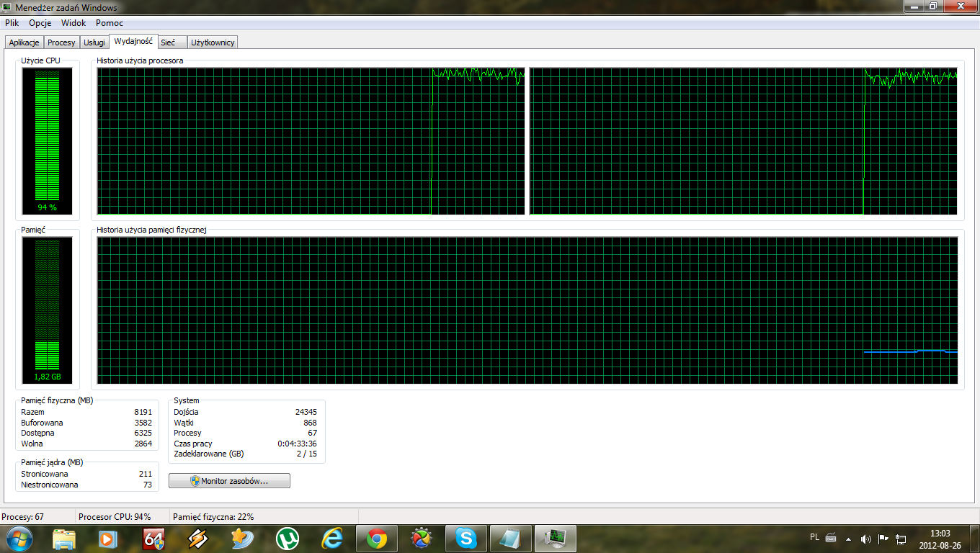The height and width of the screenshot is (553, 980).
Task: Click the Wolna value 2864
Action: pos(143,444)
